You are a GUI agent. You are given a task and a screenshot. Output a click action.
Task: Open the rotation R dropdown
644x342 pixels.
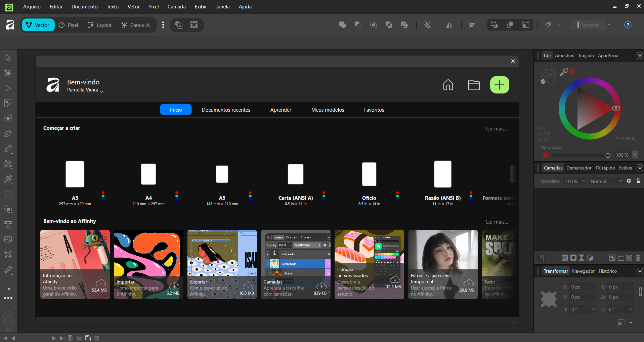pyautogui.click(x=593, y=309)
